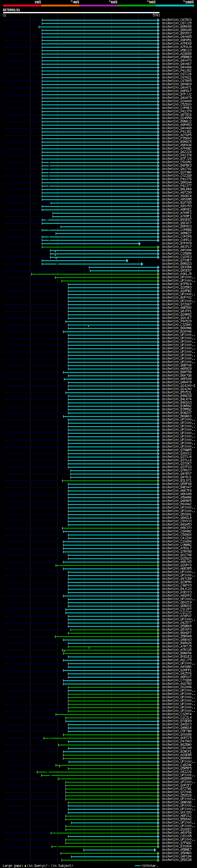Image resolution: width=197 pixels, height=868 pixels.
Task: Click the green alignment bar for UniRef100_A8IP17
Action: [100, 247]
